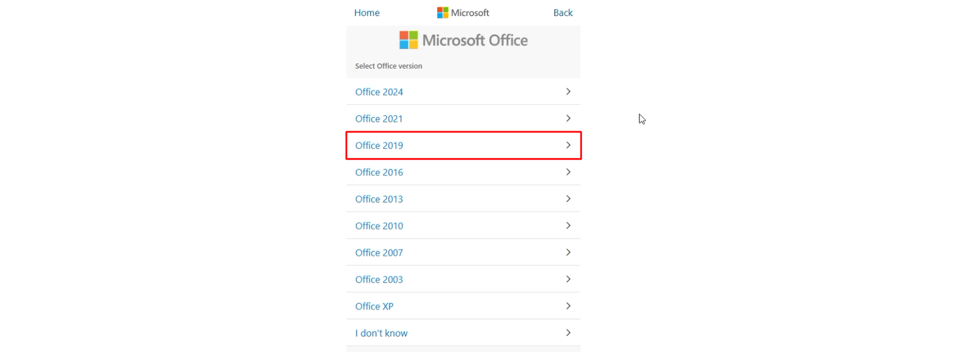The image size is (980, 352).
Task: Click the chevron arrow beside Office 2024
Action: coord(568,91)
